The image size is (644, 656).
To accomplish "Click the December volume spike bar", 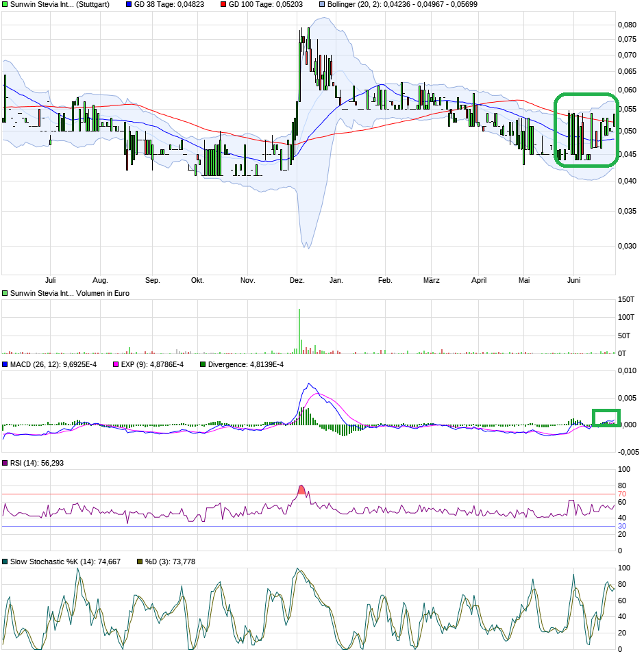I will coord(299,331).
